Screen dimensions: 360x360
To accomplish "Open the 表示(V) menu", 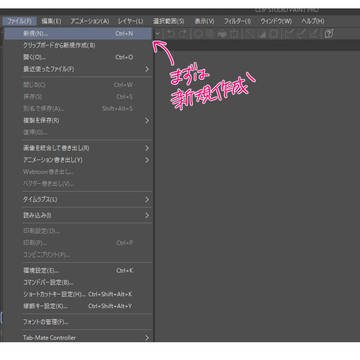I will coord(204,21).
